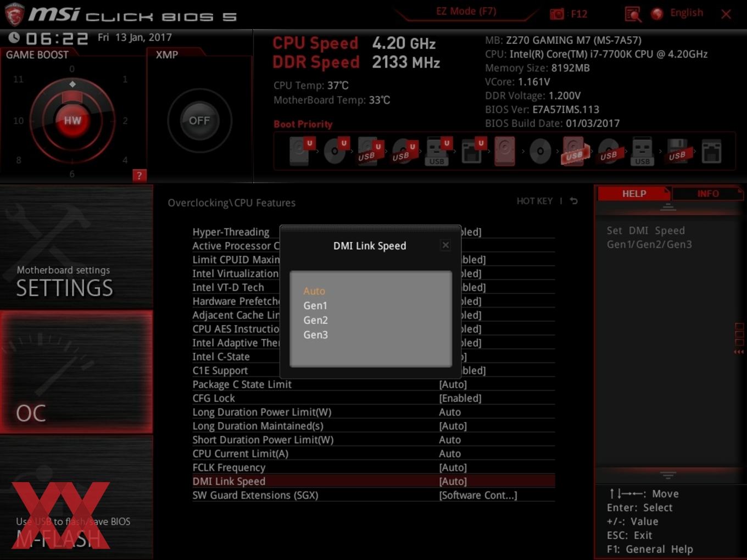
Task: Click the English language label
Action: [686, 13]
